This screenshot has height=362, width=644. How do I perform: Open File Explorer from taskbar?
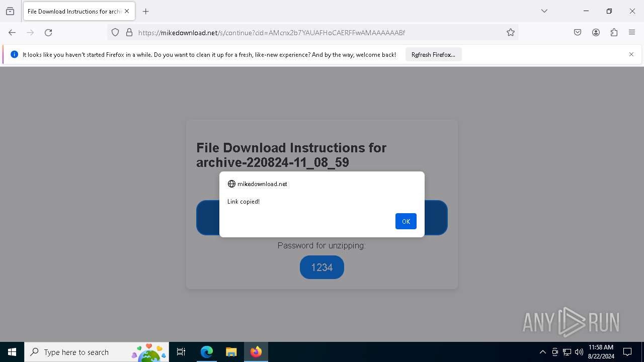(x=231, y=352)
